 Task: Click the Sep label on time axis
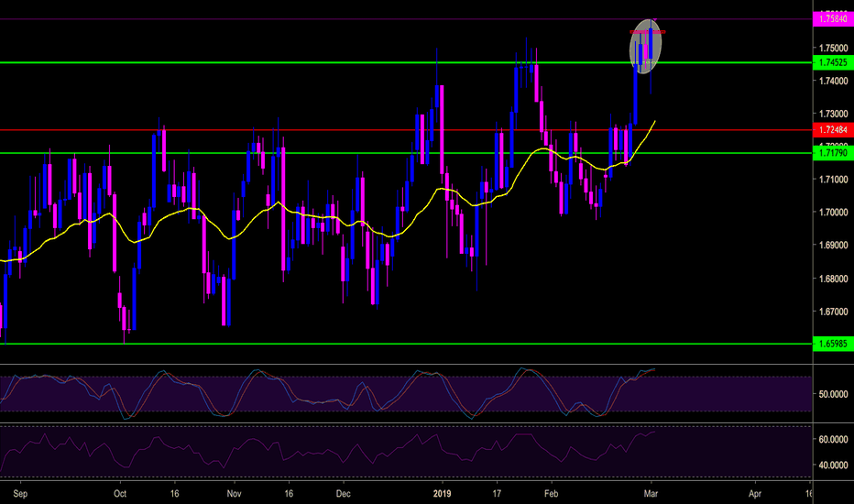point(20,494)
